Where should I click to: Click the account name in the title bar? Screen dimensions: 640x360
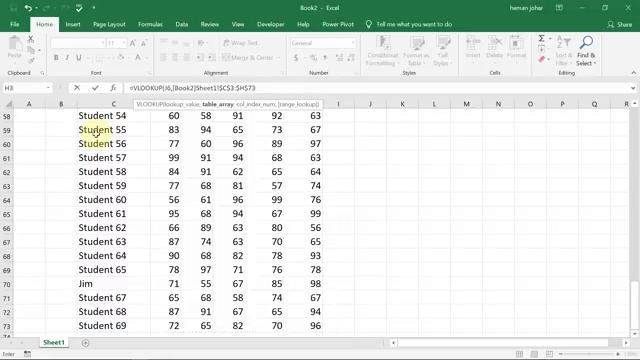point(526,8)
